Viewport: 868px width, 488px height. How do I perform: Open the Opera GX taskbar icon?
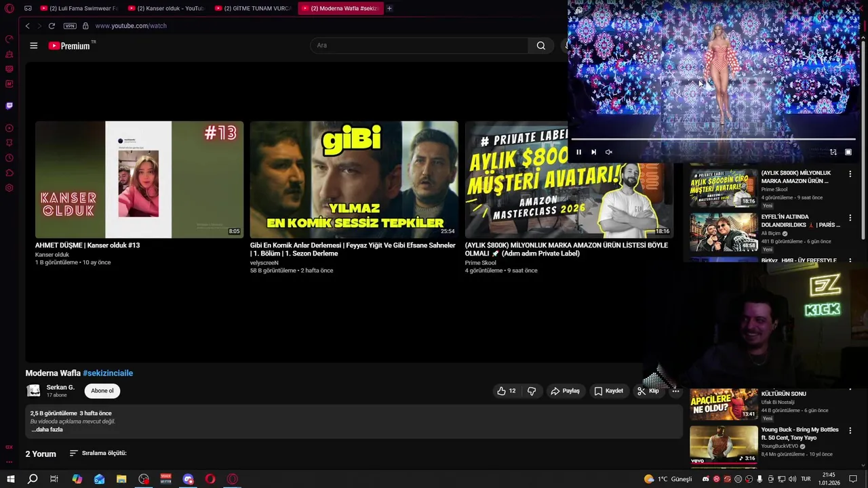tap(233, 479)
